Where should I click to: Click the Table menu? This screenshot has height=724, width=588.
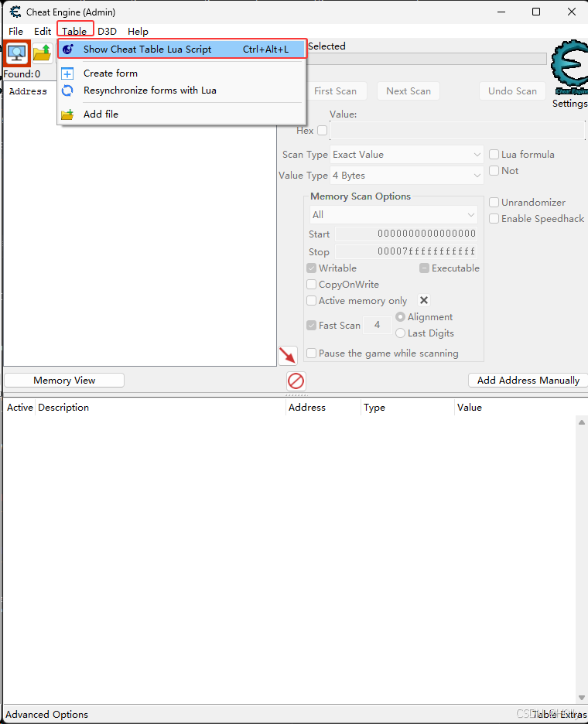coord(74,32)
